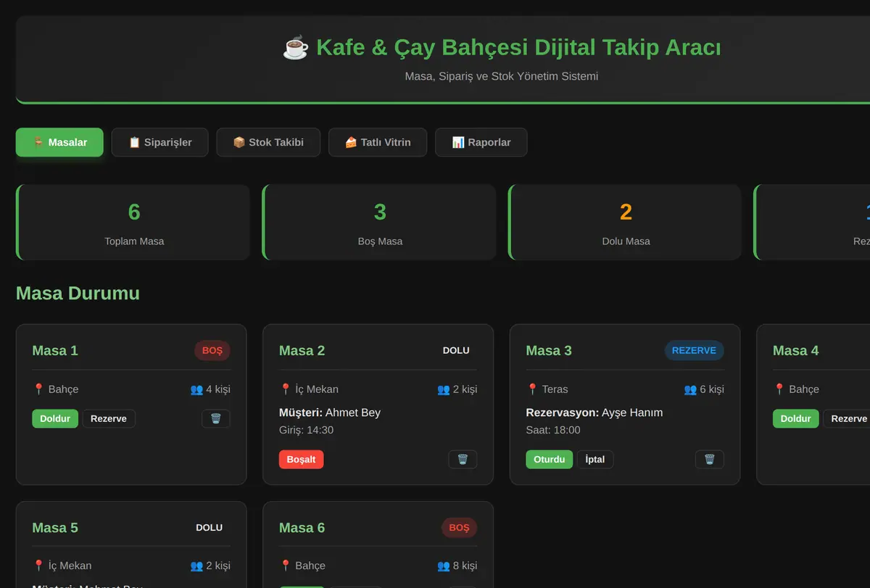Cancel Masa 3 reservation with İptal
Image resolution: width=870 pixels, height=588 pixels.
595,459
